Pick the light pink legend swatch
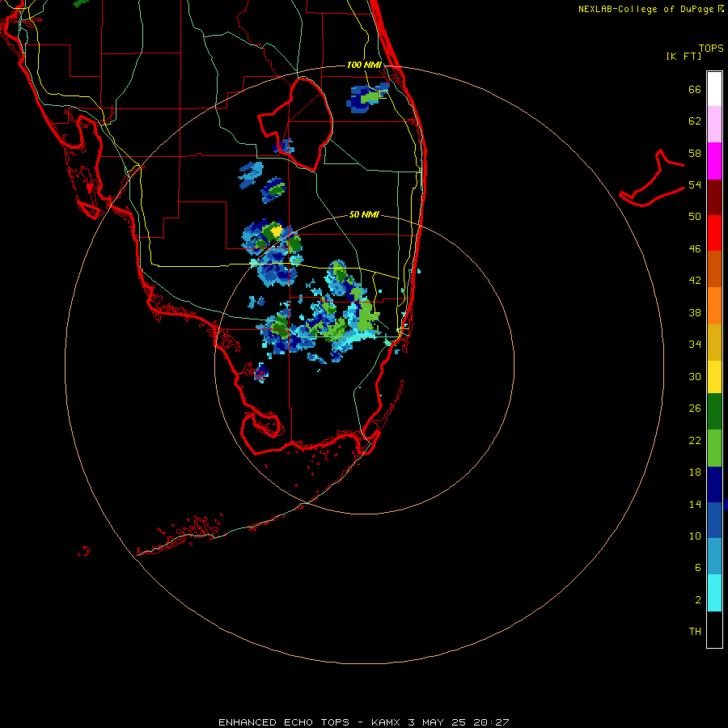This screenshot has width=728, height=728. click(714, 125)
